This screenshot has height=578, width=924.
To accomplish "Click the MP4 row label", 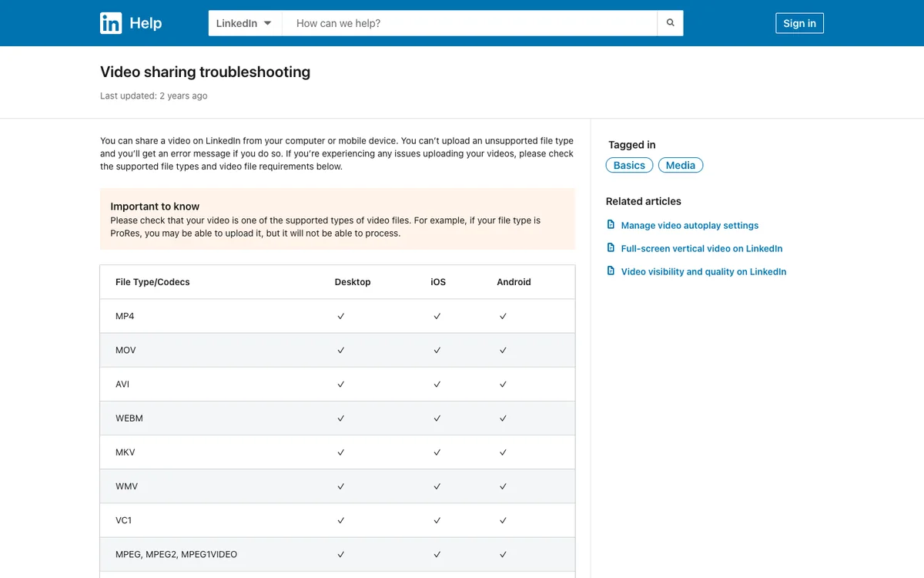I will pyautogui.click(x=125, y=316).
